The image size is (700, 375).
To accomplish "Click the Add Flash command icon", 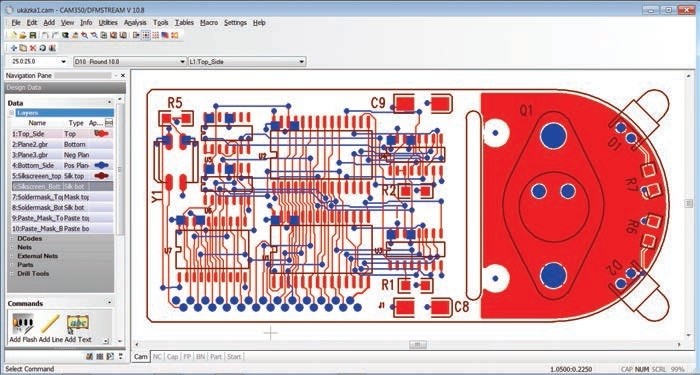I will 22,324.
